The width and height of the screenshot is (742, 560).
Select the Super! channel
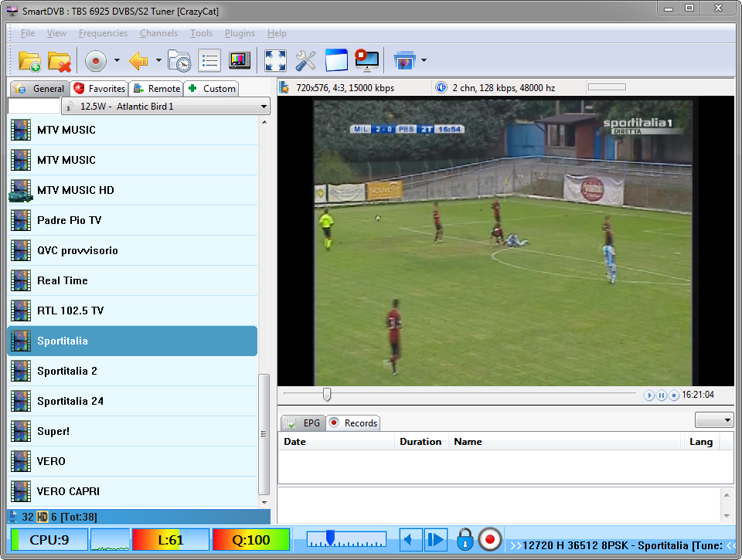point(132,431)
